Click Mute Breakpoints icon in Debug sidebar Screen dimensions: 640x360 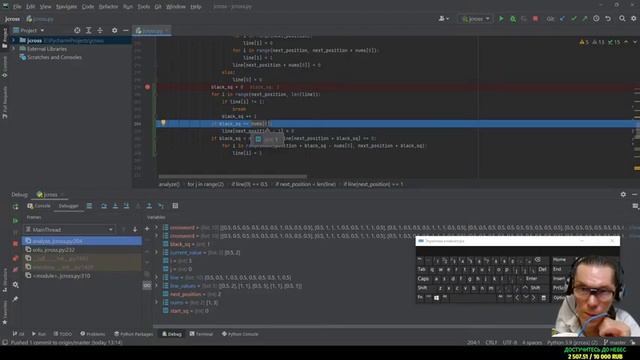tap(16, 270)
